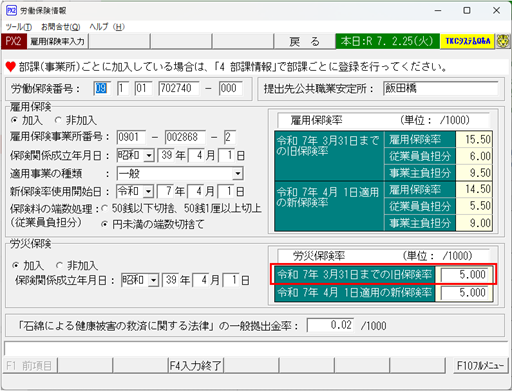Open TKCシステムQ&A button
The width and height of the screenshot is (512, 391).
click(467, 41)
